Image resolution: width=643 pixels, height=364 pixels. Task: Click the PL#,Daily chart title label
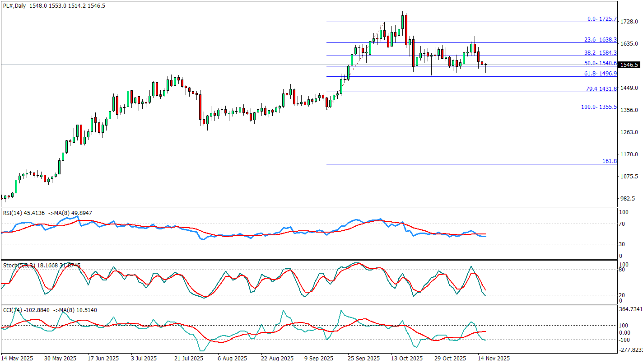(14, 6)
